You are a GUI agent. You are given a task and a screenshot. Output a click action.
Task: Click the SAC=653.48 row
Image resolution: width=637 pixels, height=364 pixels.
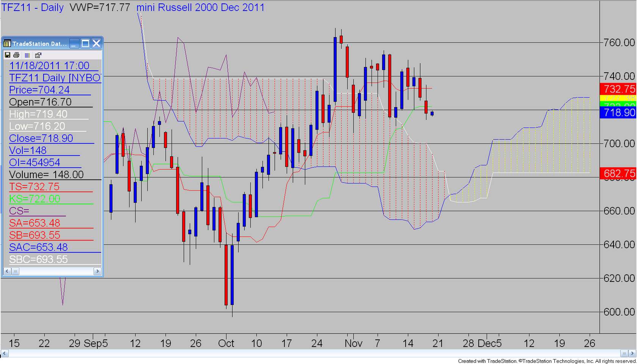(55, 247)
